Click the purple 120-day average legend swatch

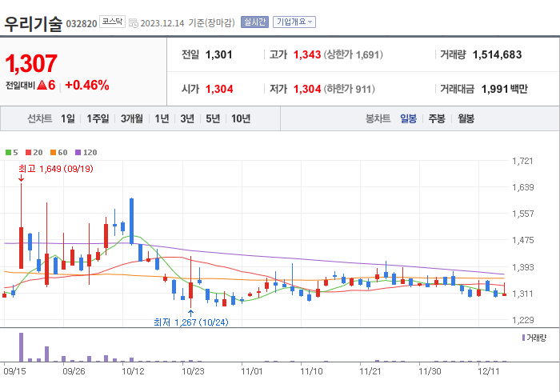78,153
